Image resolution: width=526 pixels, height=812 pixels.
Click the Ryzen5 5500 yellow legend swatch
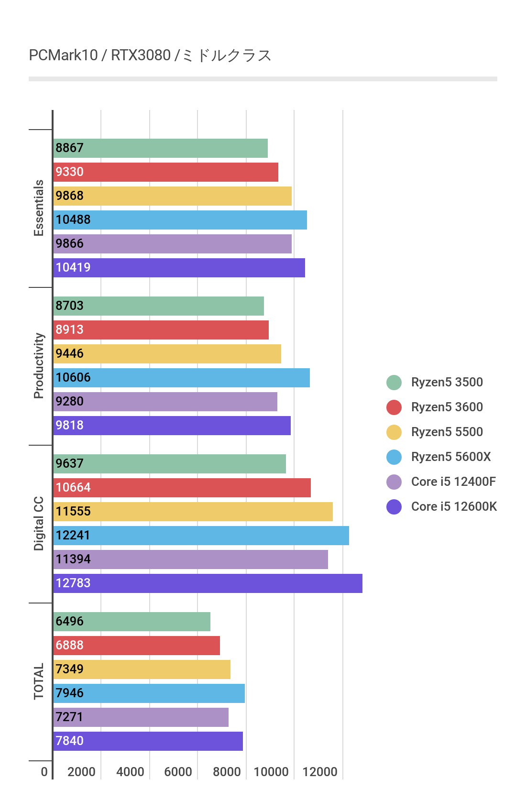394,432
